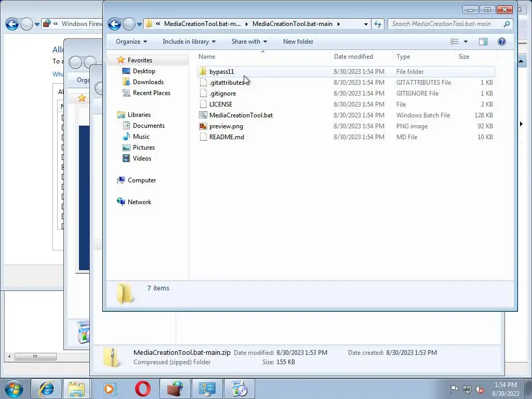This screenshot has width=532, height=399.
Task: Sort by the Type column header
Action: (x=424, y=57)
